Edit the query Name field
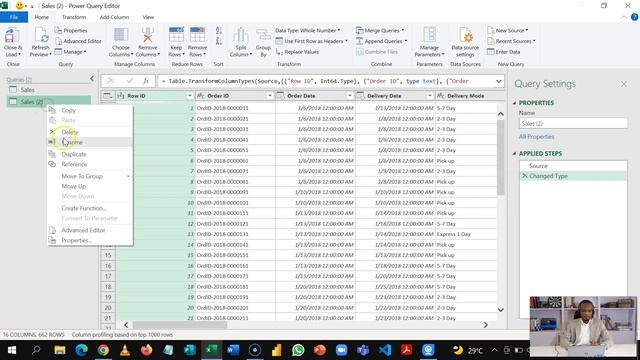 (x=573, y=123)
